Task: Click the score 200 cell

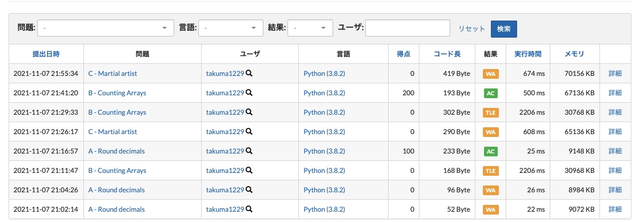Action: coord(404,93)
